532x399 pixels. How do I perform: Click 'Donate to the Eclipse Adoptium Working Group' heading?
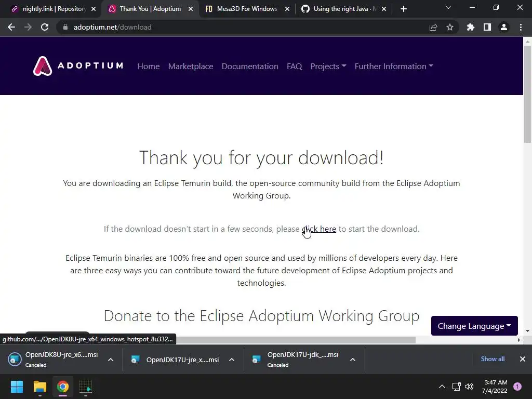[262, 316]
